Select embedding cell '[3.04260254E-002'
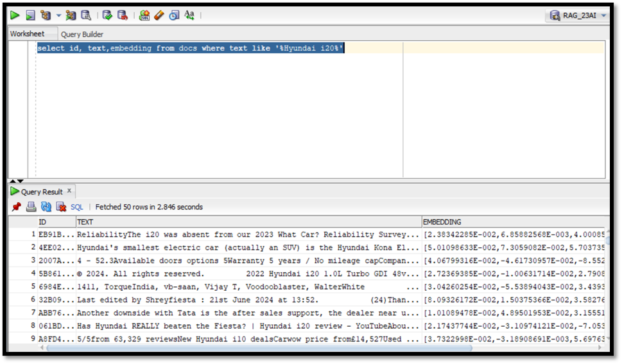This screenshot has height=364, width=622. [514, 287]
